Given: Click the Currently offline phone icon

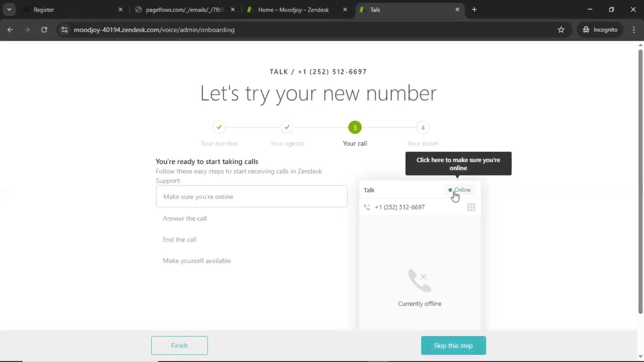Looking at the screenshot, I should (x=420, y=280).
